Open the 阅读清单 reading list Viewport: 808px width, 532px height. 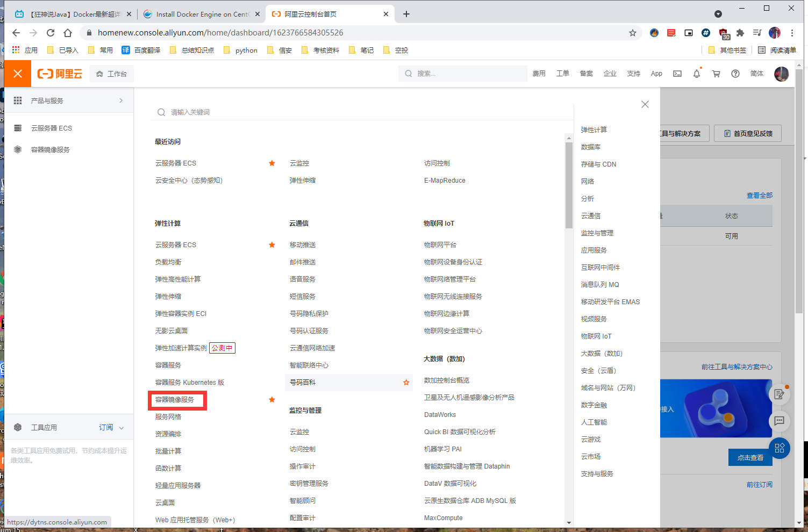tap(777, 50)
